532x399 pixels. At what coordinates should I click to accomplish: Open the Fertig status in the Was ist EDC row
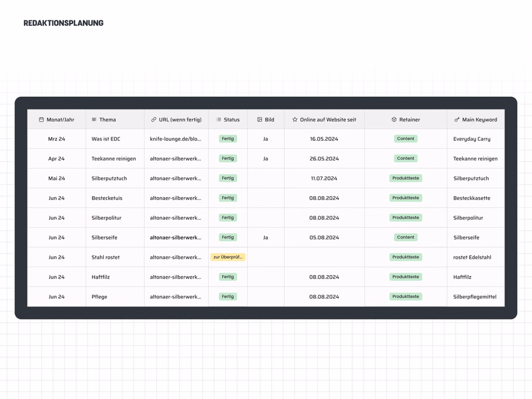pyautogui.click(x=228, y=139)
